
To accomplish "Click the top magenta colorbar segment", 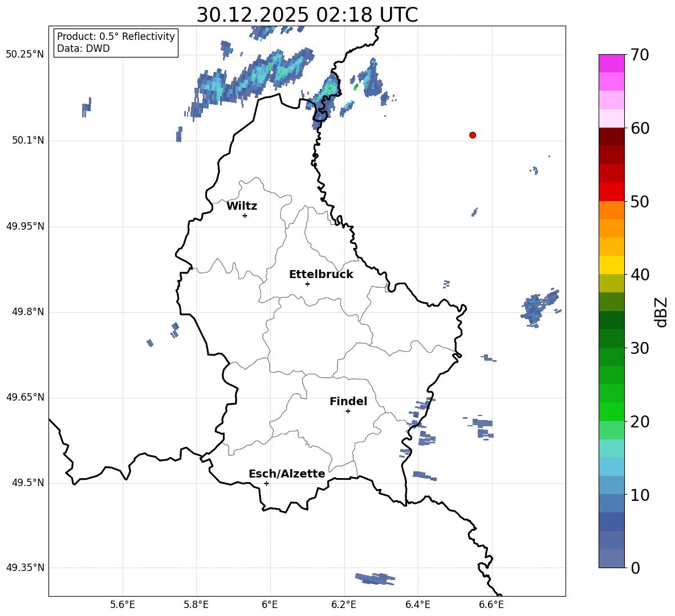I will tap(612, 63).
